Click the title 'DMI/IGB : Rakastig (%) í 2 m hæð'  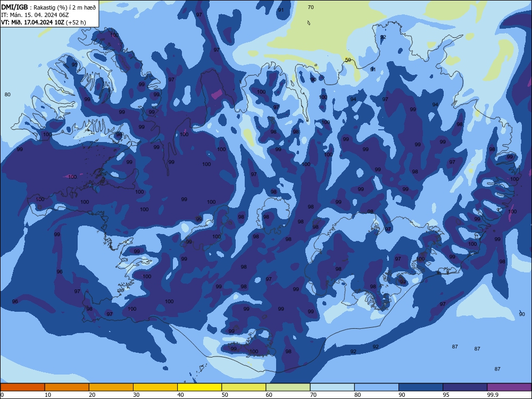click(x=49, y=7)
